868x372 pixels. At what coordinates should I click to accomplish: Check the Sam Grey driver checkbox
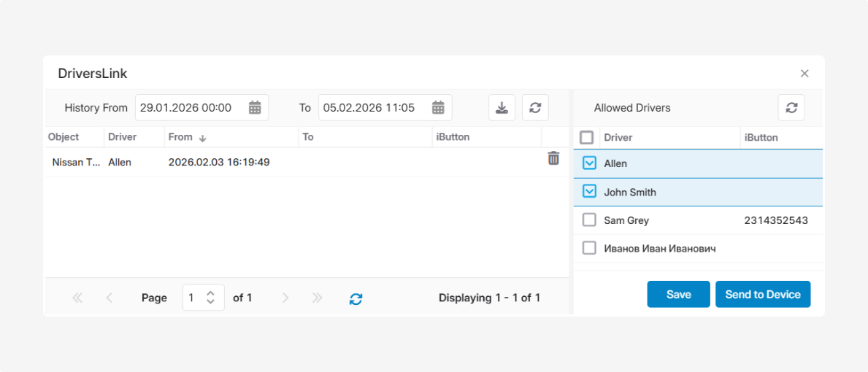589,220
